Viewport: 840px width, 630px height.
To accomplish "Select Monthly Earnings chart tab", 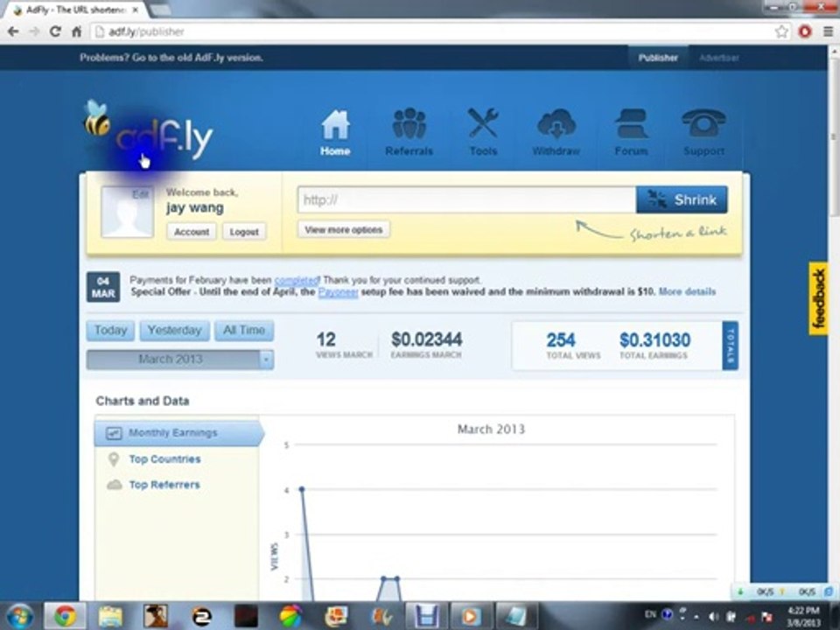I will (178, 433).
